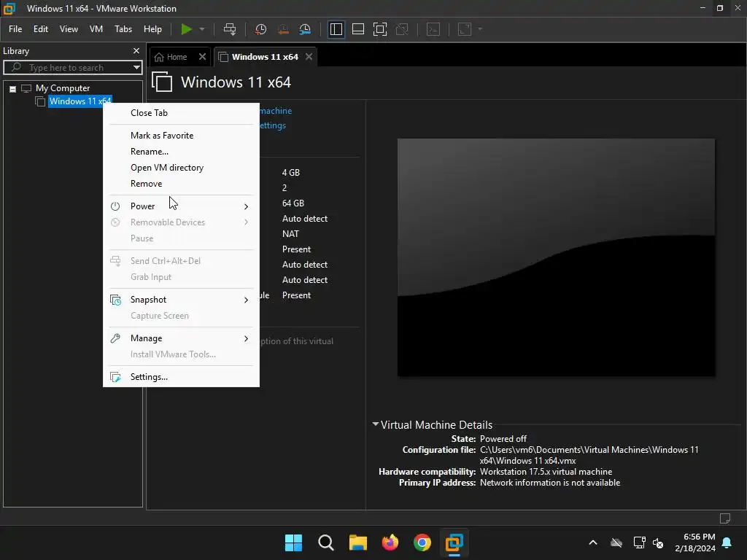Image resolution: width=747 pixels, height=560 pixels.
Task: Click the 'NAT' network adapter value
Action: pyautogui.click(x=290, y=234)
